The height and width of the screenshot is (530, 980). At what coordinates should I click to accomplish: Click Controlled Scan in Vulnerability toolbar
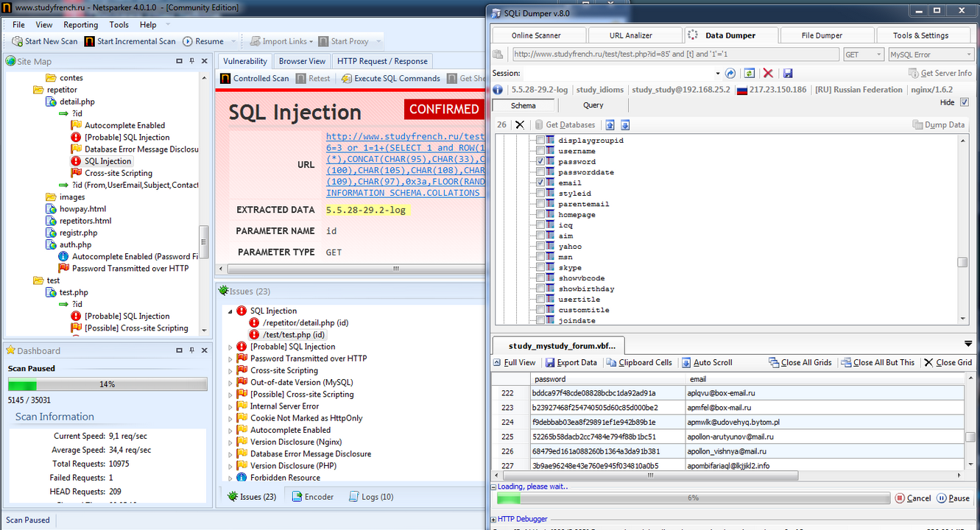255,78
